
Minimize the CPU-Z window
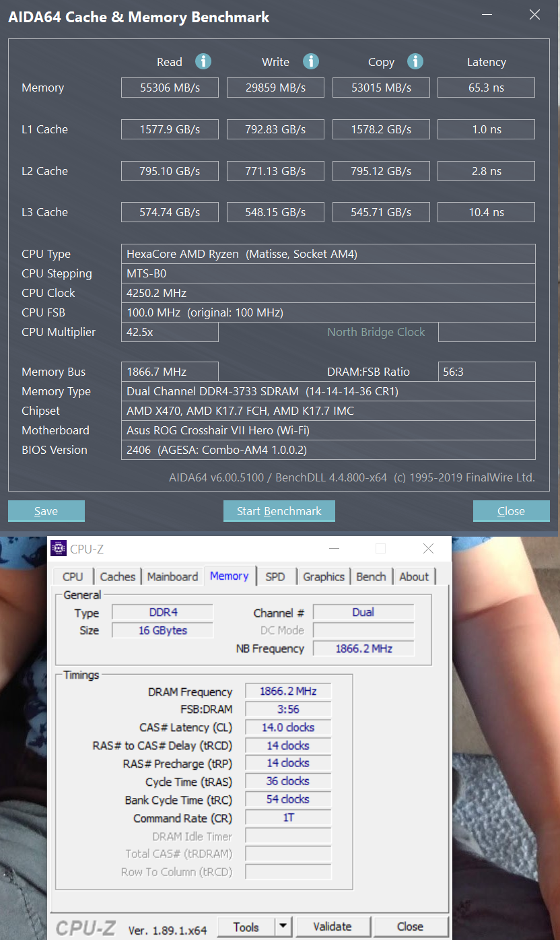pyautogui.click(x=334, y=548)
